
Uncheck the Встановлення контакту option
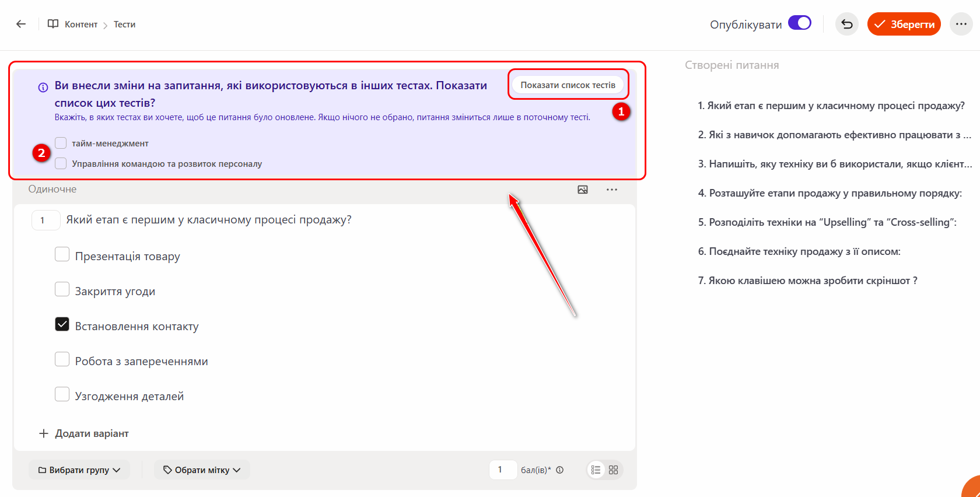pos(62,324)
